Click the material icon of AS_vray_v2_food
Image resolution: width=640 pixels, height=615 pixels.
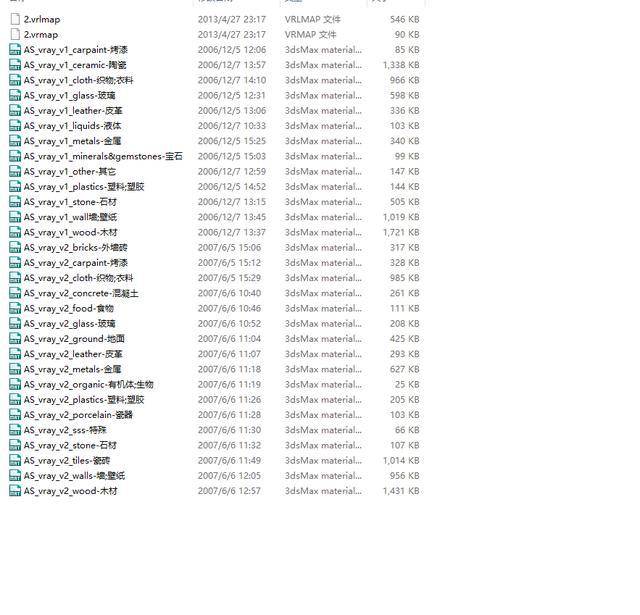pyautogui.click(x=15, y=308)
